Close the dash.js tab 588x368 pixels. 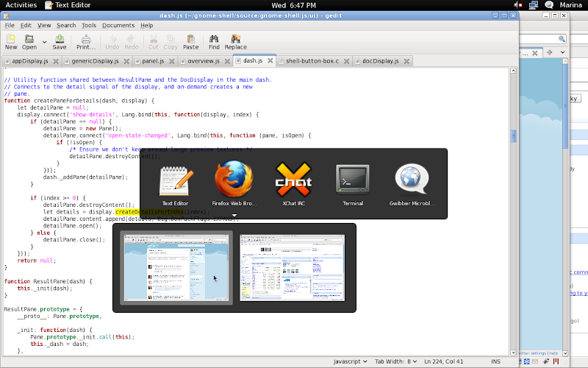270,61
